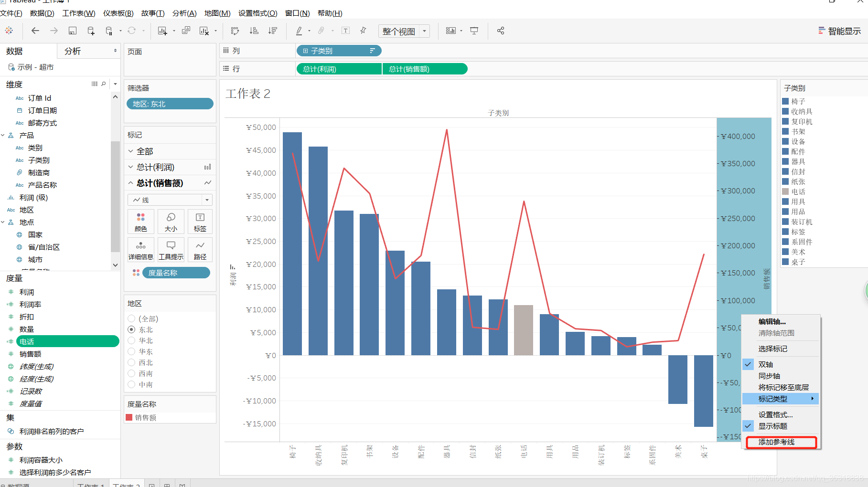Choose 添加参考线 in context menu

point(781,442)
